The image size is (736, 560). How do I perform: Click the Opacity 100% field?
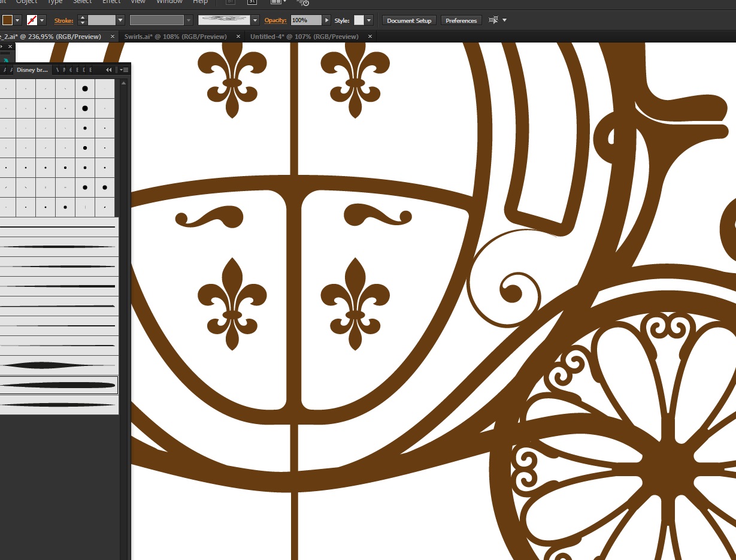pos(306,20)
